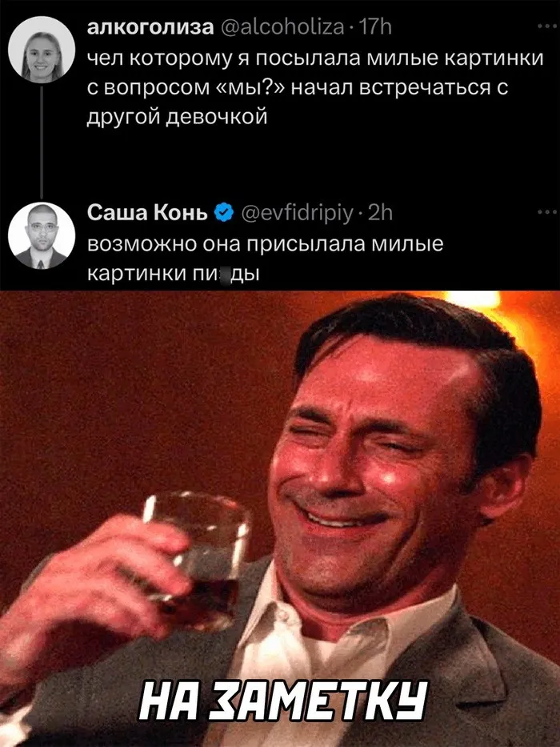Click the display name Саша Конь
560x747 pixels.
point(148,212)
